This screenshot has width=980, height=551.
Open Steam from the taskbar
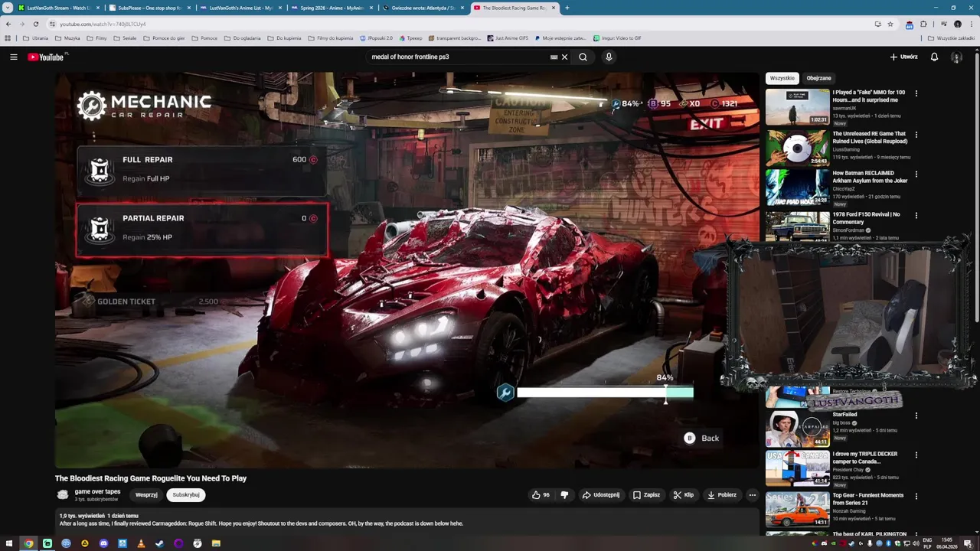159,543
